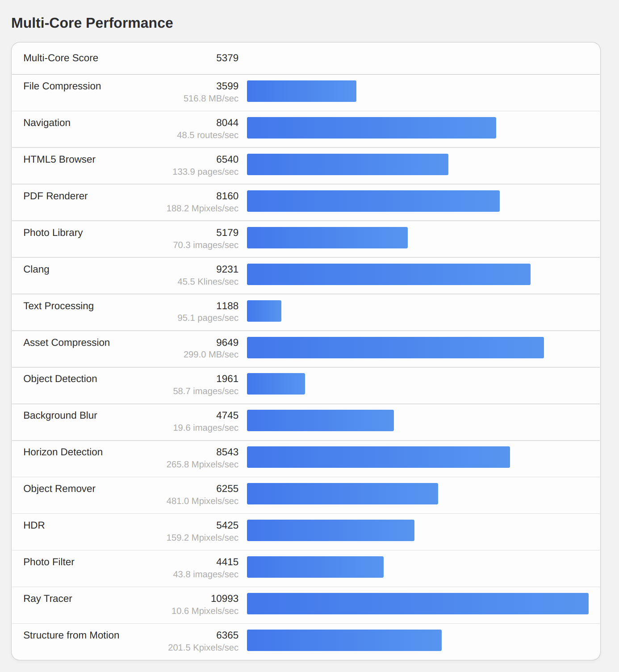Select the Ray Tracer score 10993
The width and height of the screenshot is (619, 672).
click(224, 599)
